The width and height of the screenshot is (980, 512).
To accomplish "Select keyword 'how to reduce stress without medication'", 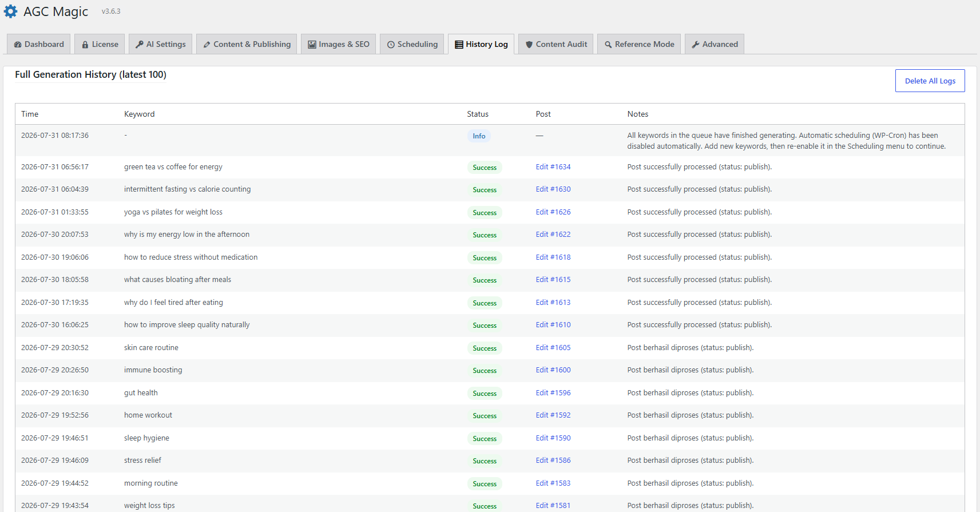I will [x=191, y=257].
